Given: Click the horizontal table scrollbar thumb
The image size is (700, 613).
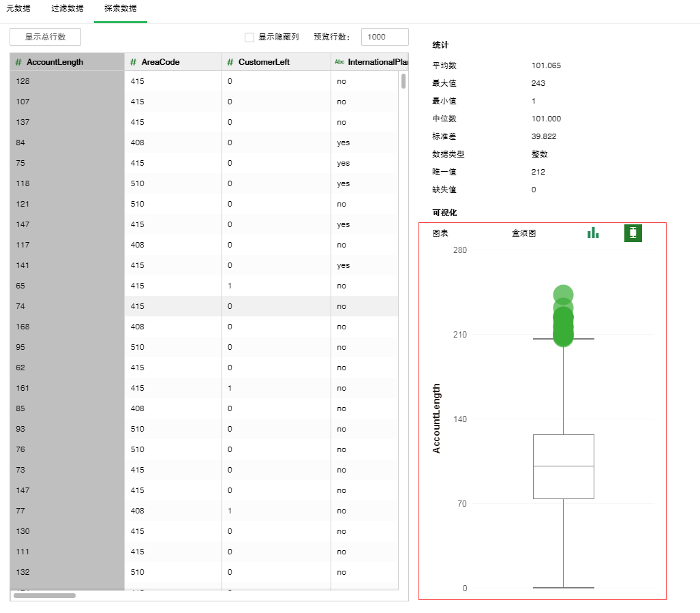Looking at the screenshot, I should click(x=44, y=595).
